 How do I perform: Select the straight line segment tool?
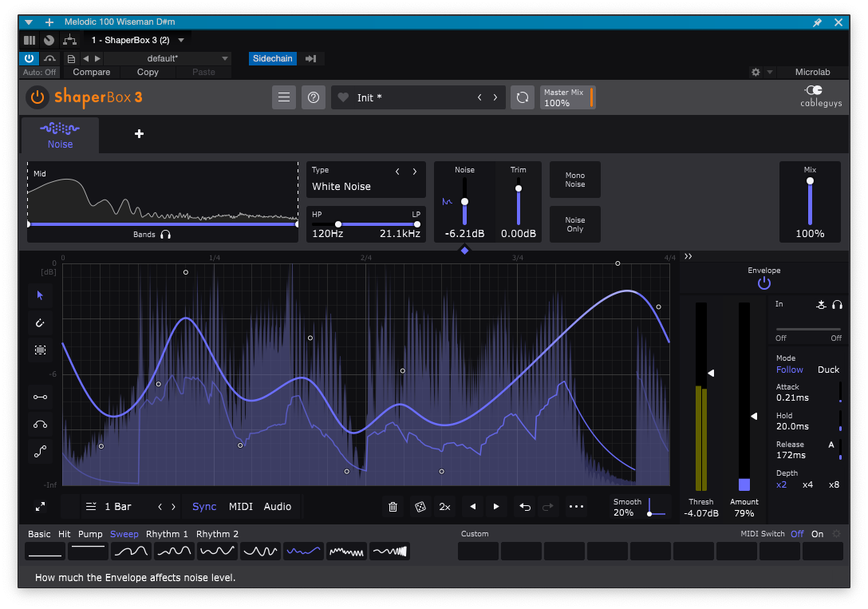[40, 397]
